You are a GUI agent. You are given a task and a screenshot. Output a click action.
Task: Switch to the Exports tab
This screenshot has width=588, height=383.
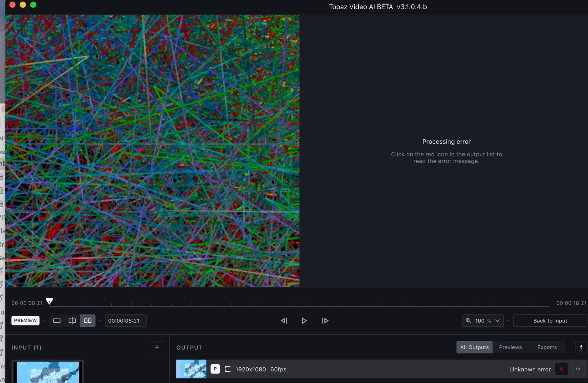coord(547,347)
